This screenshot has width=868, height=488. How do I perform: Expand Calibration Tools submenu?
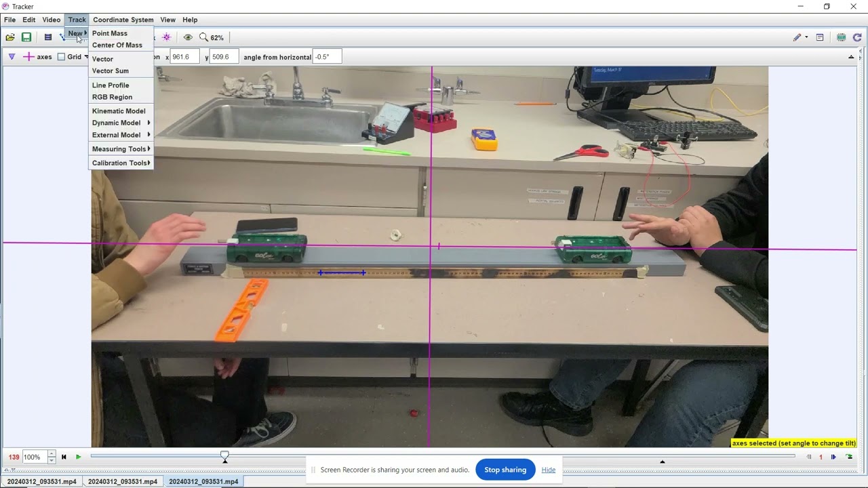pos(121,163)
